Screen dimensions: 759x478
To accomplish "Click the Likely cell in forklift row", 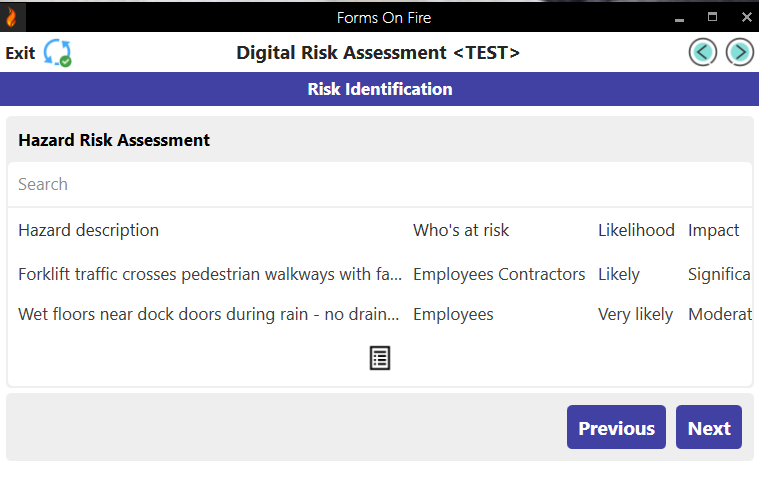I will tap(619, 275).
